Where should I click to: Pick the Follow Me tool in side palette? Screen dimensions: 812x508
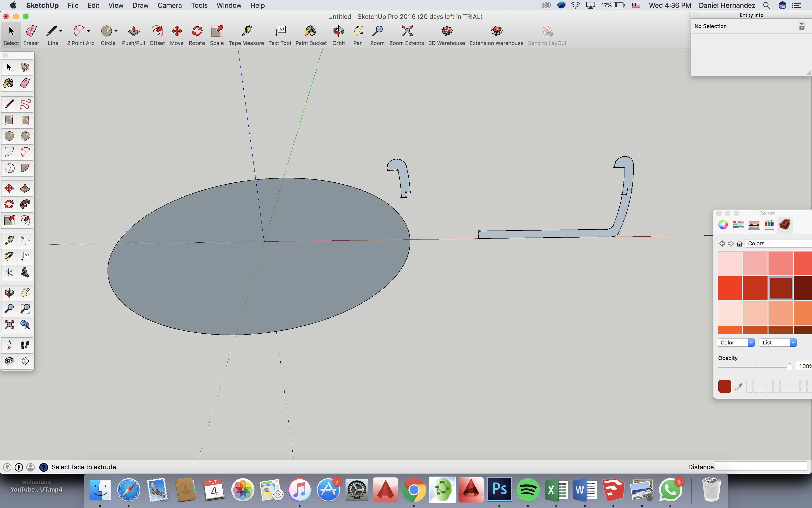(25, 204)
